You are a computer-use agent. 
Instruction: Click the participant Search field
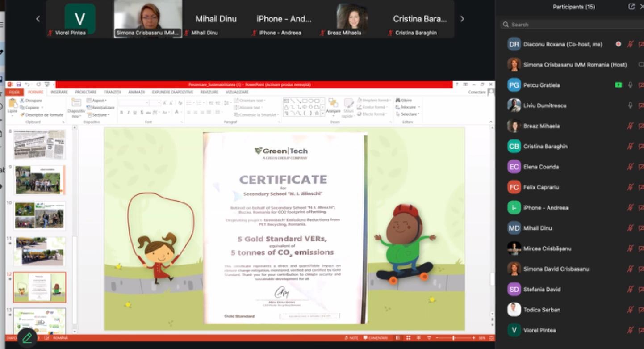tap(572, 25)
